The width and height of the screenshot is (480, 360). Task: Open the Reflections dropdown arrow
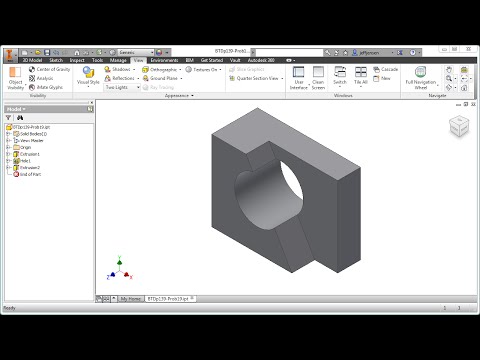point(138,79)
